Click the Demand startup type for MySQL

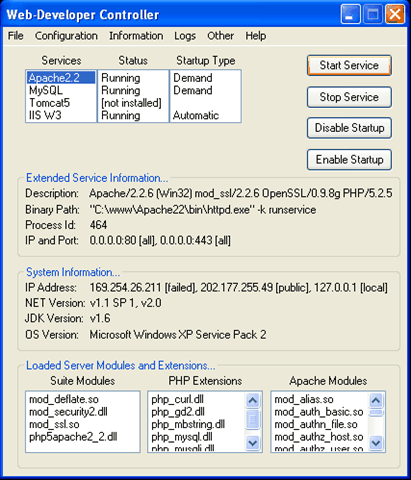click(193, 90)
